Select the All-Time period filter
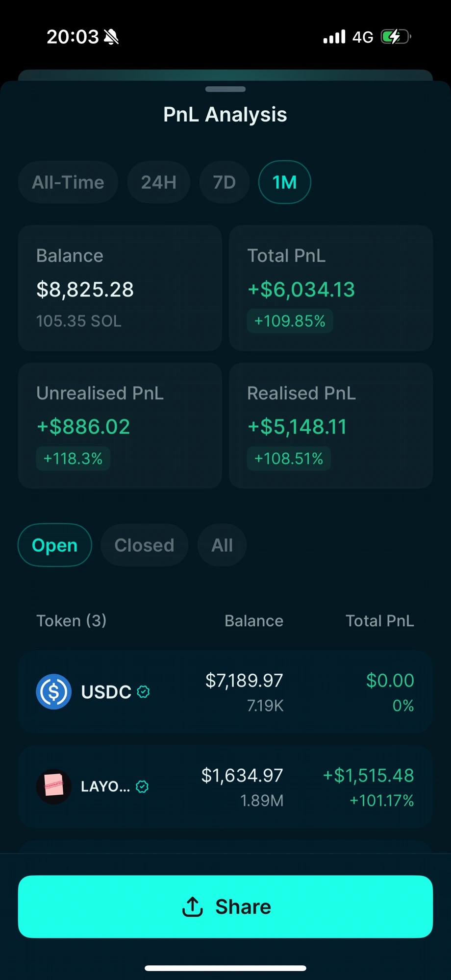Viewport: 451px width, 980px height. pos(68,182)
